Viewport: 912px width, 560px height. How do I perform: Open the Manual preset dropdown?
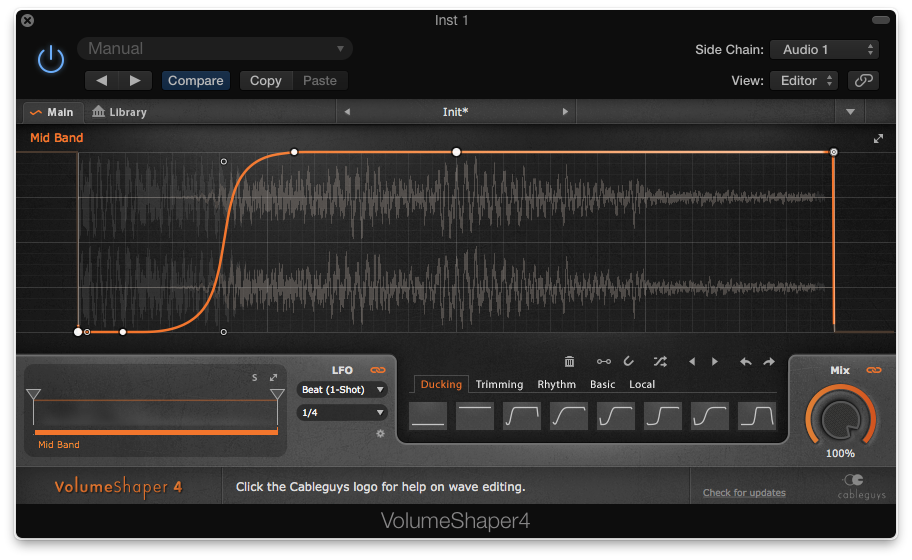215,49
